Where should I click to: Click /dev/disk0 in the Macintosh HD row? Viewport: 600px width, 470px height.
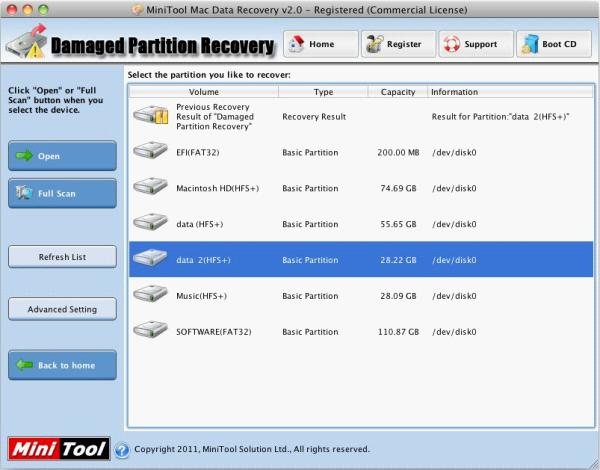coord(454,188)
